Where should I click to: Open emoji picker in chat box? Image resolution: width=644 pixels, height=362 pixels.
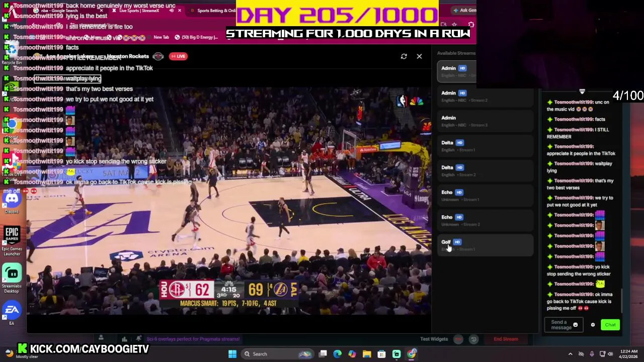tap(576, 325)
